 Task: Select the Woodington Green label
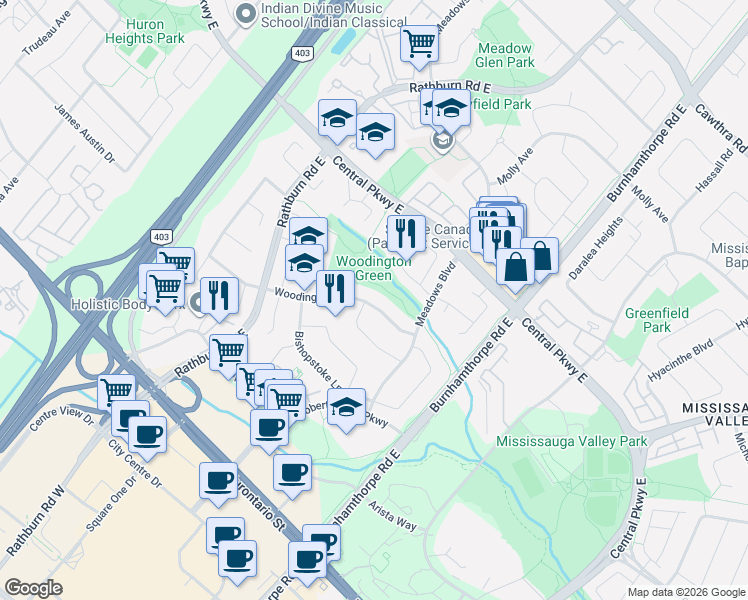[x=374, y=268]
